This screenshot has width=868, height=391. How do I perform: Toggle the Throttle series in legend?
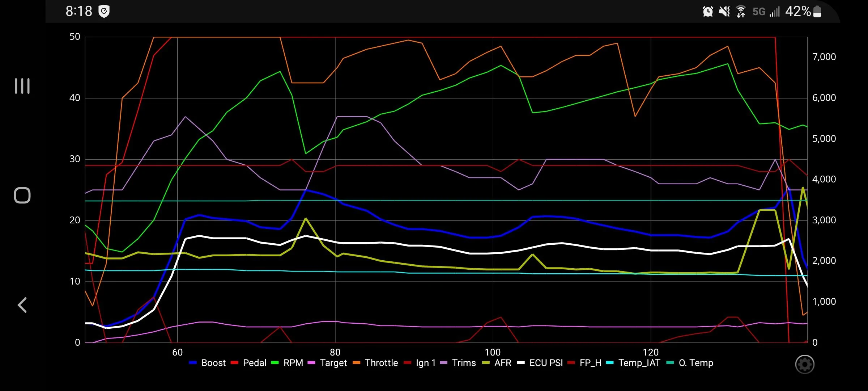pyautogui.click(x=375, y=363)
